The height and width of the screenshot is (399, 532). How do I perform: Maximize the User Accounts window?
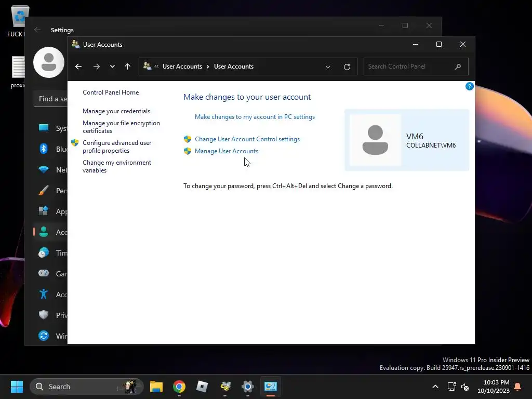tap(438, 44)
